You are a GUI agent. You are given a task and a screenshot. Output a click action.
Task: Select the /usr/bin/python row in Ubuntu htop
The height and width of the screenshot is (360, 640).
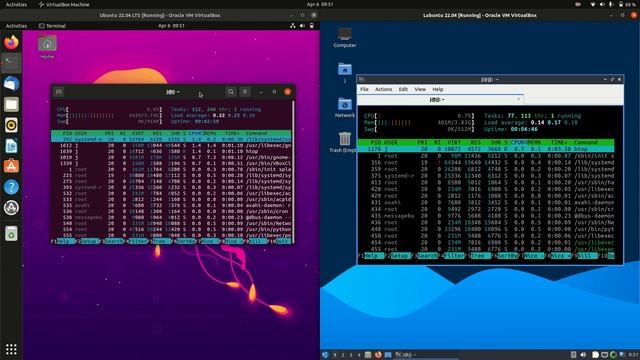click(171, 229)
